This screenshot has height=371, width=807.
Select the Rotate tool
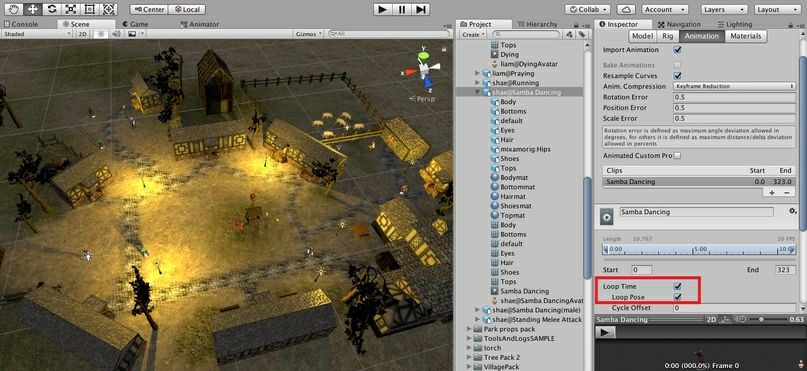click(51, 9)
